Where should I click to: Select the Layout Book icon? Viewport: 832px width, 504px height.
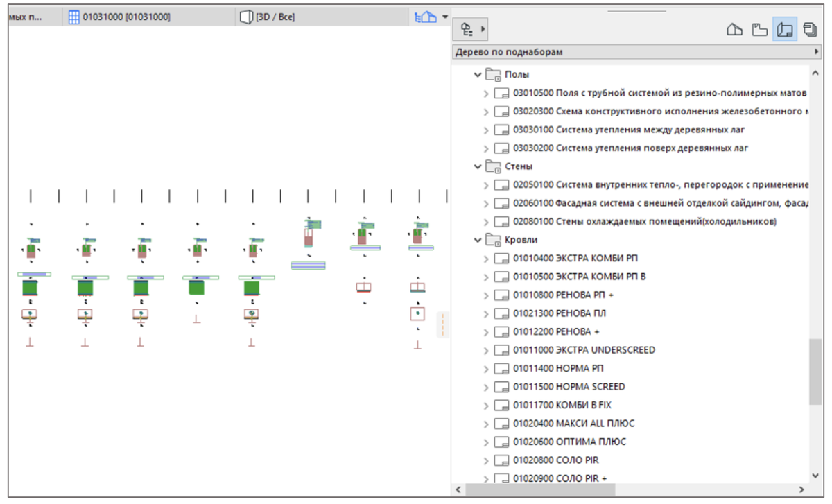[785, 30]
